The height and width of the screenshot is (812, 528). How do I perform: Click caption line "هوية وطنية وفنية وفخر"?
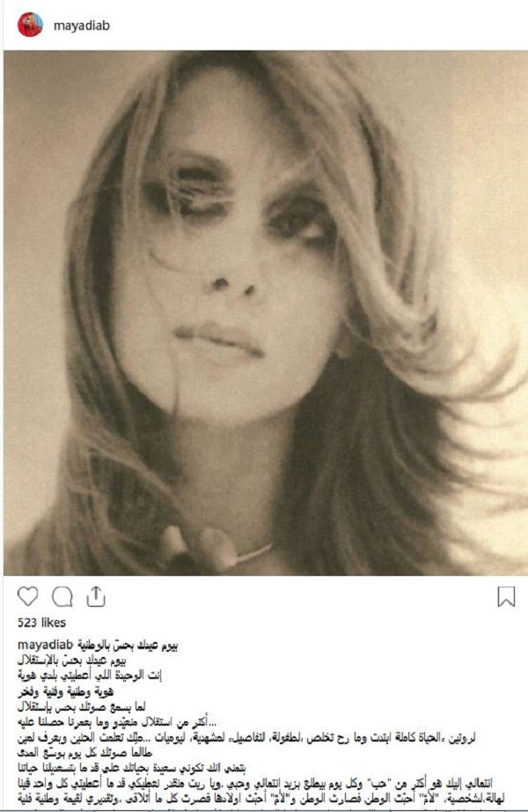(65, 691)
